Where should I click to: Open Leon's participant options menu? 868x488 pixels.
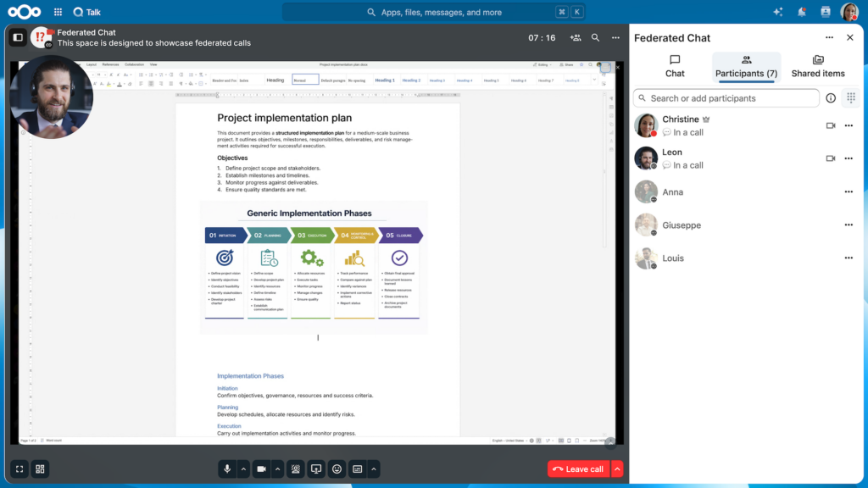[x=849, y=158]
